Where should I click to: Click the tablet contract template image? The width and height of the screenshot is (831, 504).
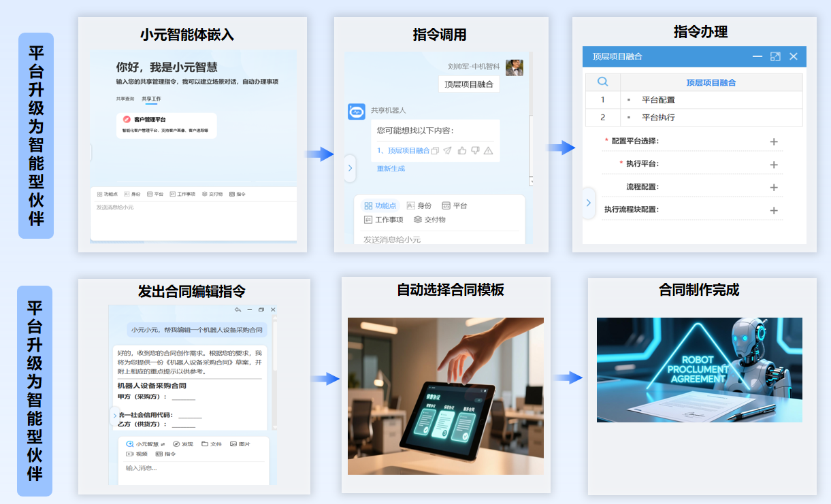(445, 396)
